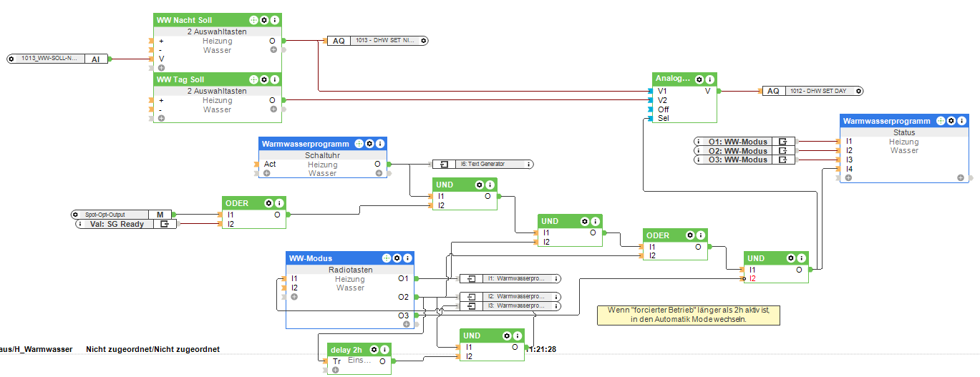
Task: Add input on Warmwasserprogramm Schaltuhr via plus
Action: pos(266,173)
